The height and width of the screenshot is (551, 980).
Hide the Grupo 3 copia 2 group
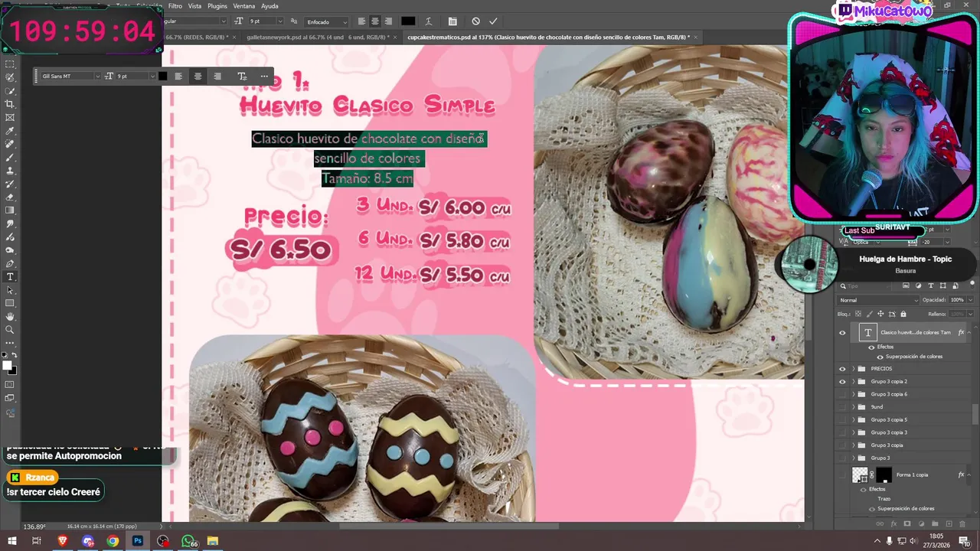pos(842,381)
